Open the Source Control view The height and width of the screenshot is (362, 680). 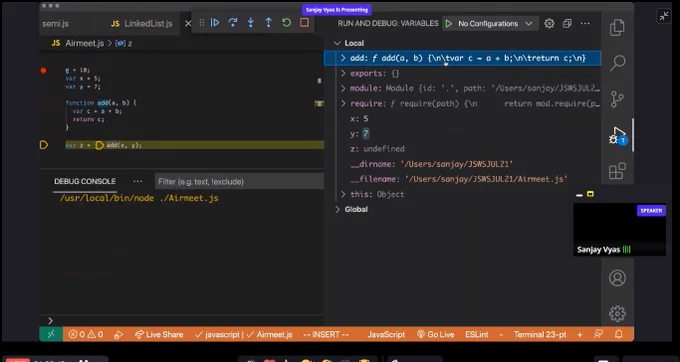click(618, 99)
